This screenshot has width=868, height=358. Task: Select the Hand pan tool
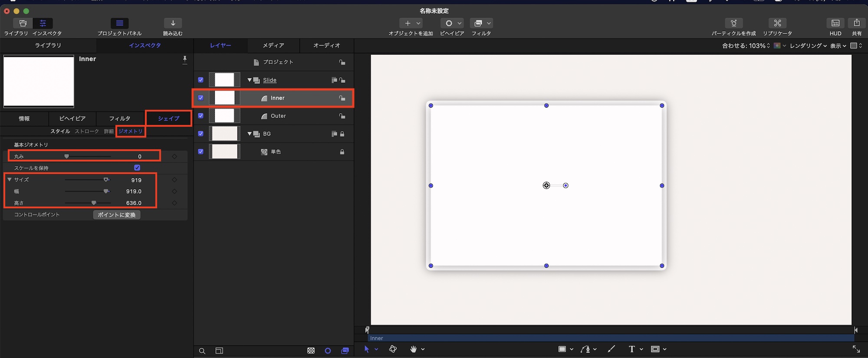pyautogui.click(x=413, y=349)
